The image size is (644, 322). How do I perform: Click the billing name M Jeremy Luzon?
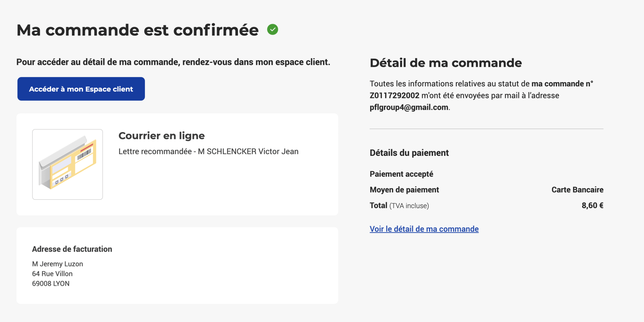click(x=57, y=264)
